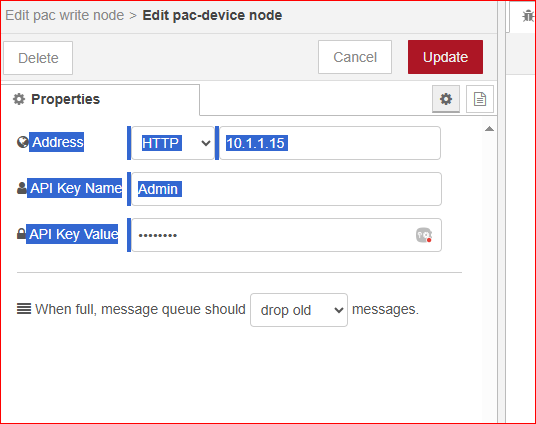Click the globe icon beside Address
This screenshot has width=536, height=424.
[23, 142]
